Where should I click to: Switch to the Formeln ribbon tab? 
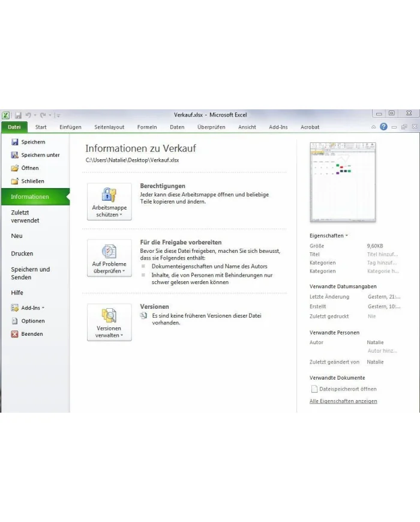[x=146, y=127]
